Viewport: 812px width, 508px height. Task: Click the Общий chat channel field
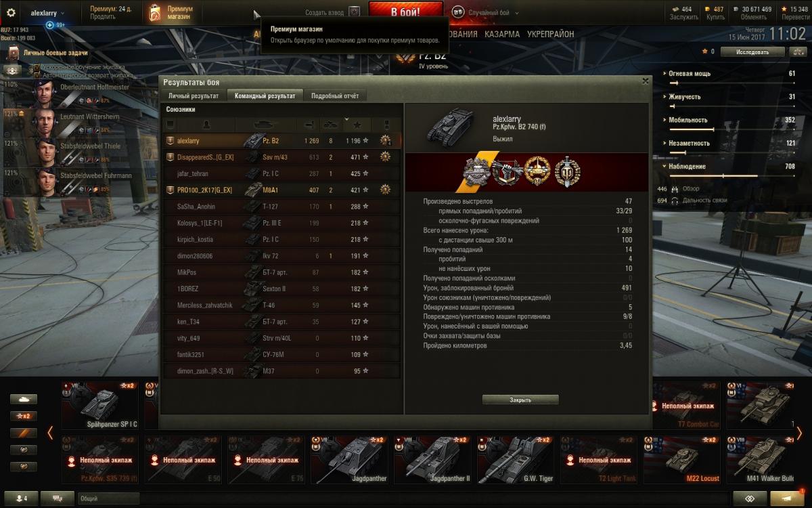coord(399,499)
